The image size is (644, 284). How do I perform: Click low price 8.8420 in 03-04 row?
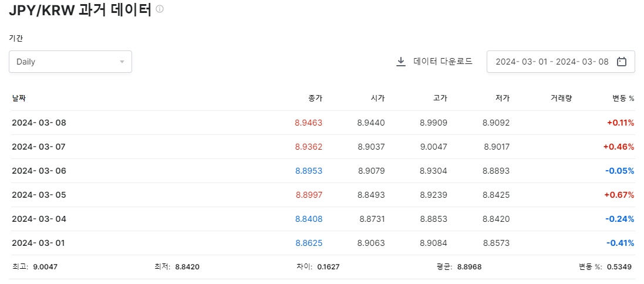(496, 219)
